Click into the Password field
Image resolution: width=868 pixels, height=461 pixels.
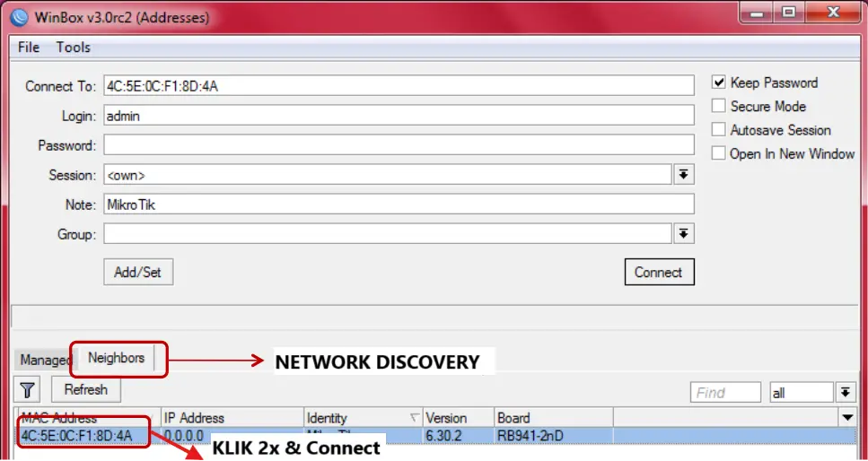(399, 145)
